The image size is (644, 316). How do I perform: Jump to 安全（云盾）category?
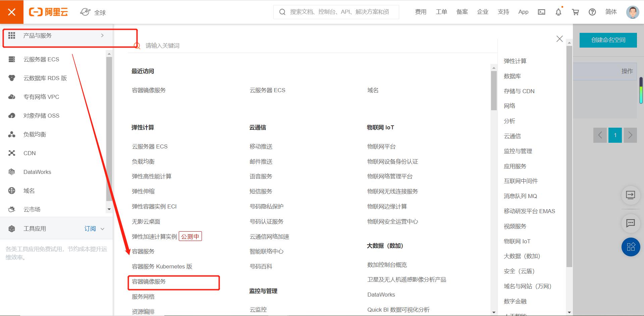pos(519,271)
